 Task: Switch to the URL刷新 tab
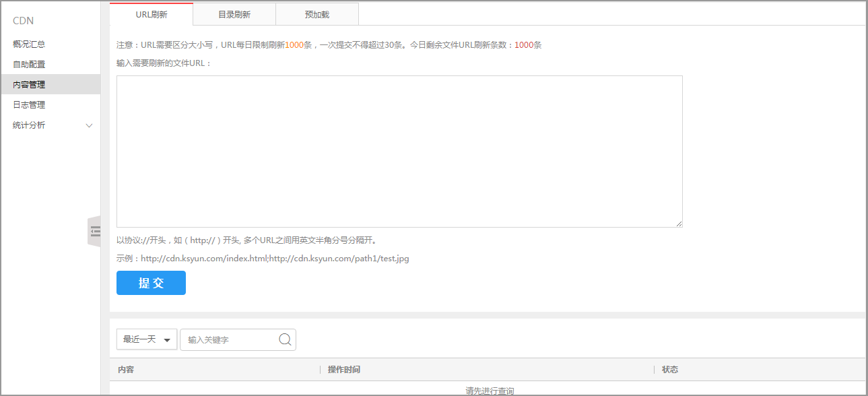point(152,14)
